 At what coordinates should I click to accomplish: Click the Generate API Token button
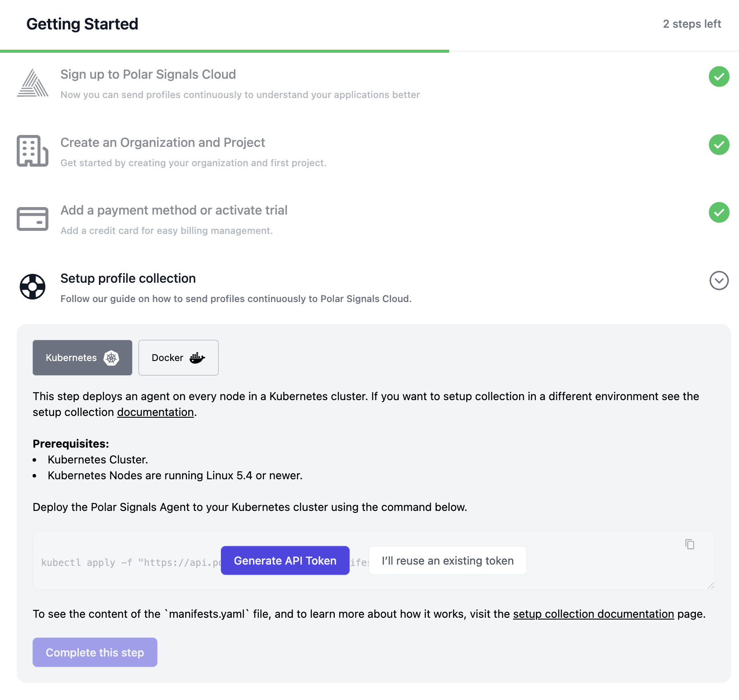click(x=285, y=560)
